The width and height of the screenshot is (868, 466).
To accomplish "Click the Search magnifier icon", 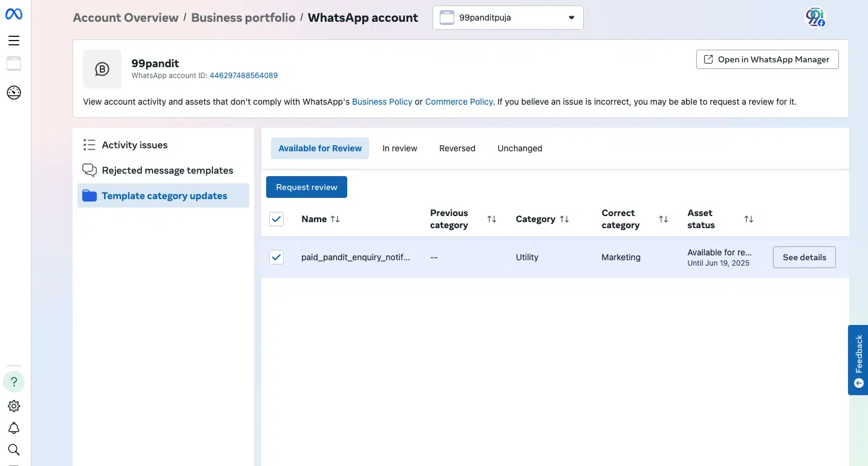I will pyautogui.click(x=14, y=449).
